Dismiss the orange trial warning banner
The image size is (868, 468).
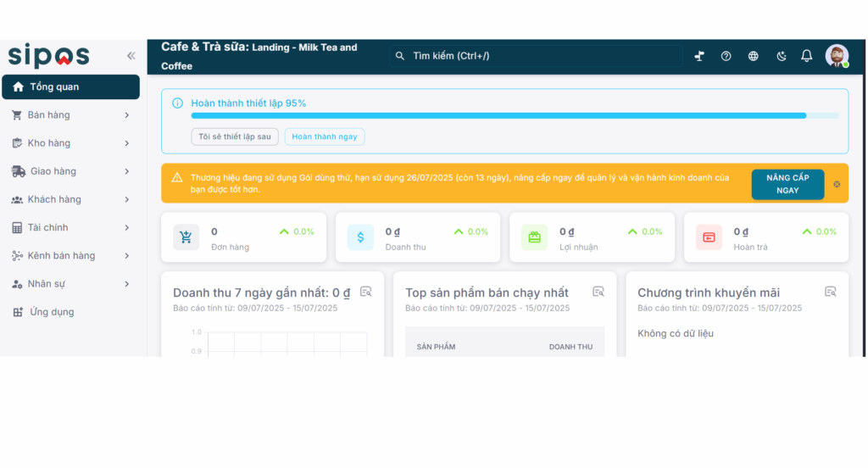(x=837, y=184)
